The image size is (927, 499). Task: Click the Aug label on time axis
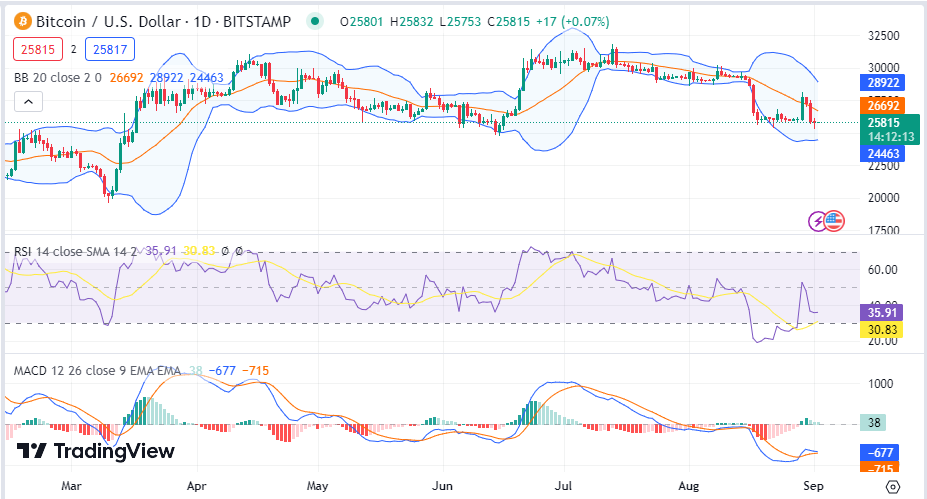689,486
